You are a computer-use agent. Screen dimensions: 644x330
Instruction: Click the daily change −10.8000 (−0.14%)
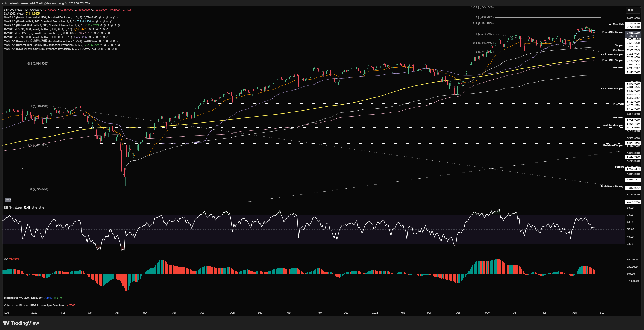(120, 9)
